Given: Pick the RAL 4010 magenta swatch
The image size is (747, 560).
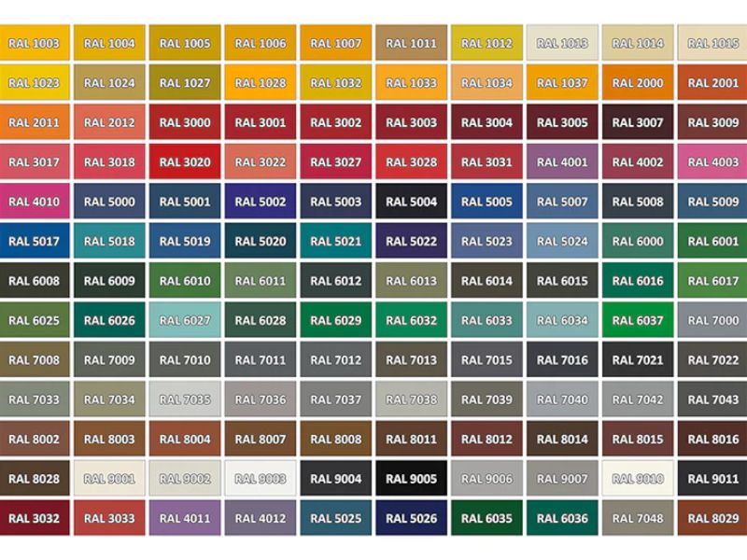Looking at the screenshot, I should [x=34, y=202].
